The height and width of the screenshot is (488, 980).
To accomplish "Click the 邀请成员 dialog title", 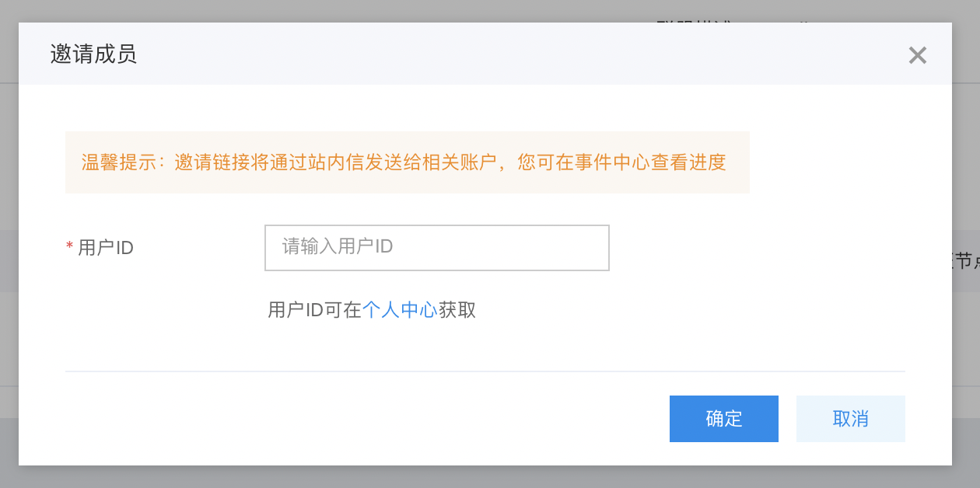I will (93, 54).
